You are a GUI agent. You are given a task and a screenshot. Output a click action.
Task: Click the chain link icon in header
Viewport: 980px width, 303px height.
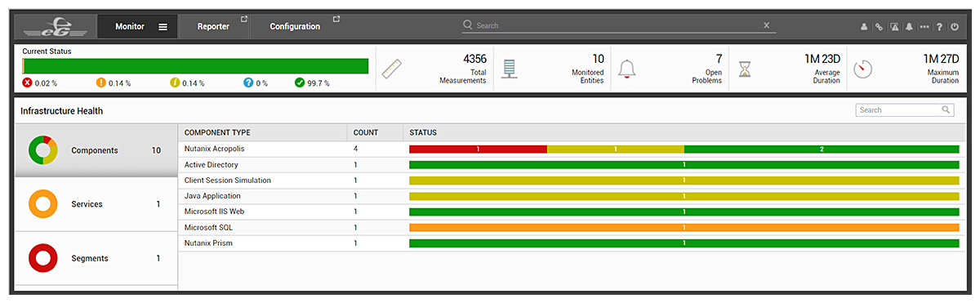pyautogui.click(x=879, y=27)
